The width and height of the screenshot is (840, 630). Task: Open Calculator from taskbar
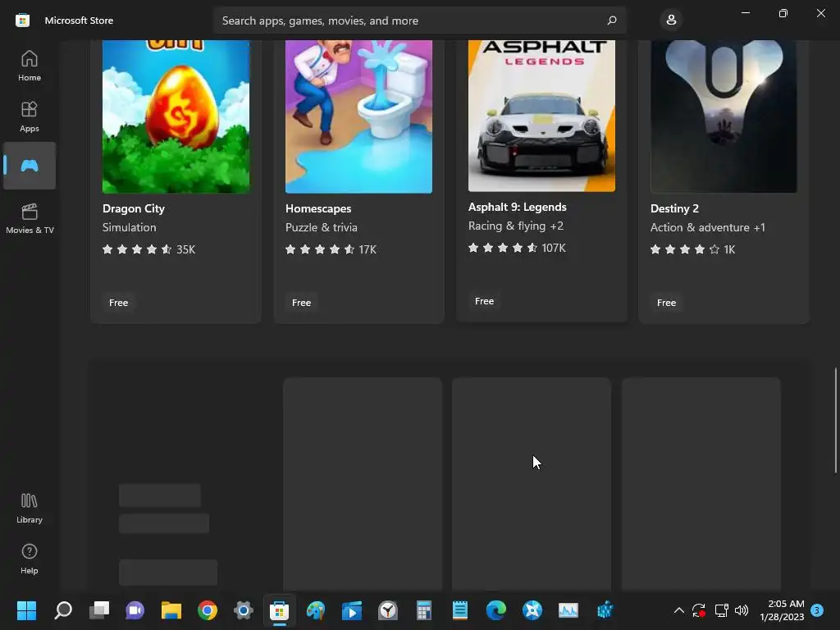click(424, 610)
